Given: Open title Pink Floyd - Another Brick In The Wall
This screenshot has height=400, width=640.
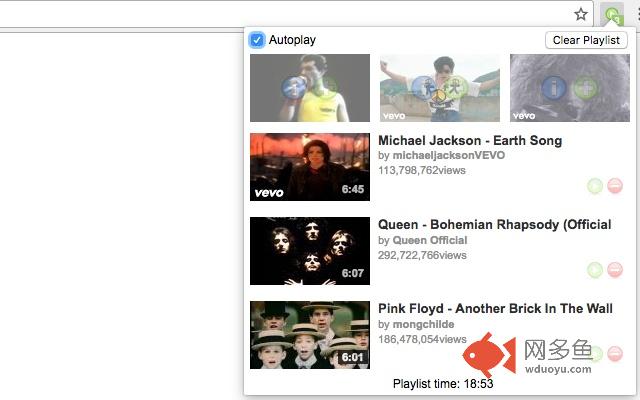Looking at the screenshot, I should (495, 309).
